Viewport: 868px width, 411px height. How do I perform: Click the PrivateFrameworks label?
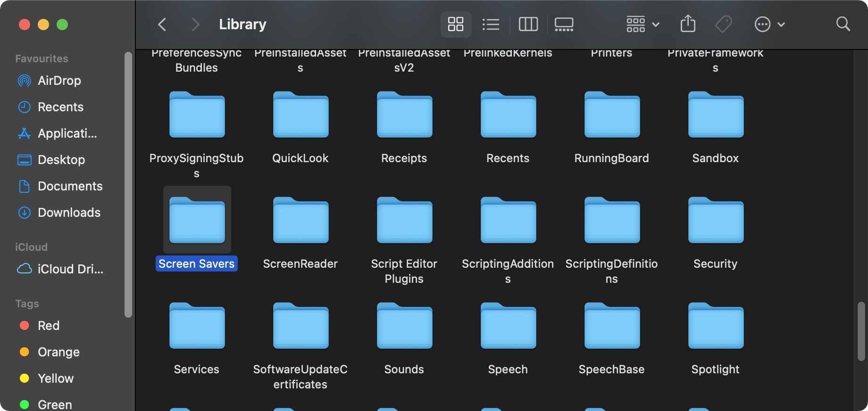pos(716,60)
